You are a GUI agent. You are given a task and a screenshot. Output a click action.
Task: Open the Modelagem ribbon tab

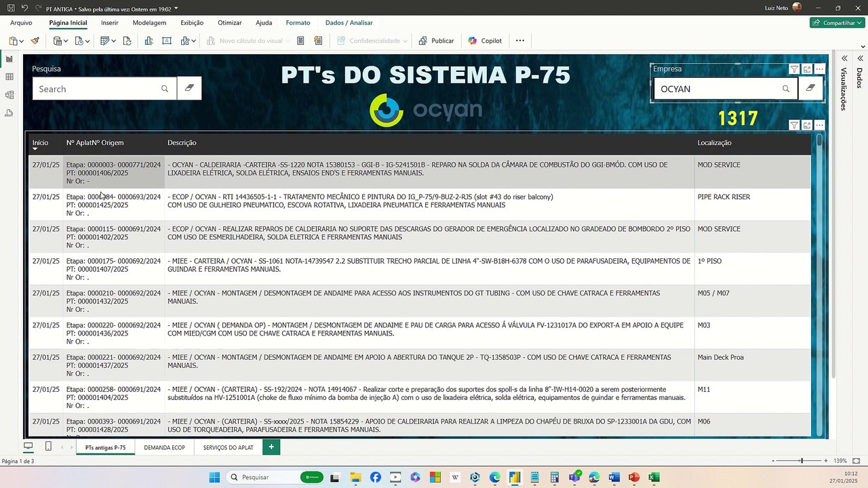[x=149, y=22]
